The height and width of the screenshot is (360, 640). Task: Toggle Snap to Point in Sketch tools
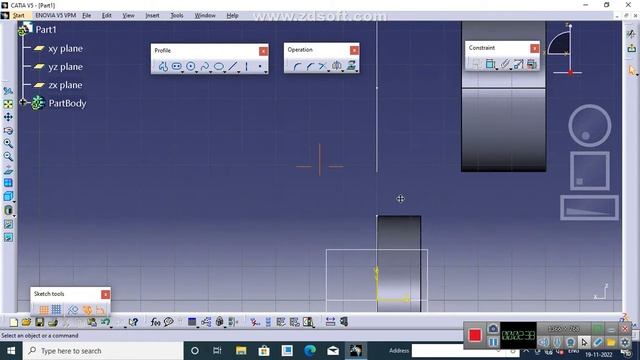[56, 310]
